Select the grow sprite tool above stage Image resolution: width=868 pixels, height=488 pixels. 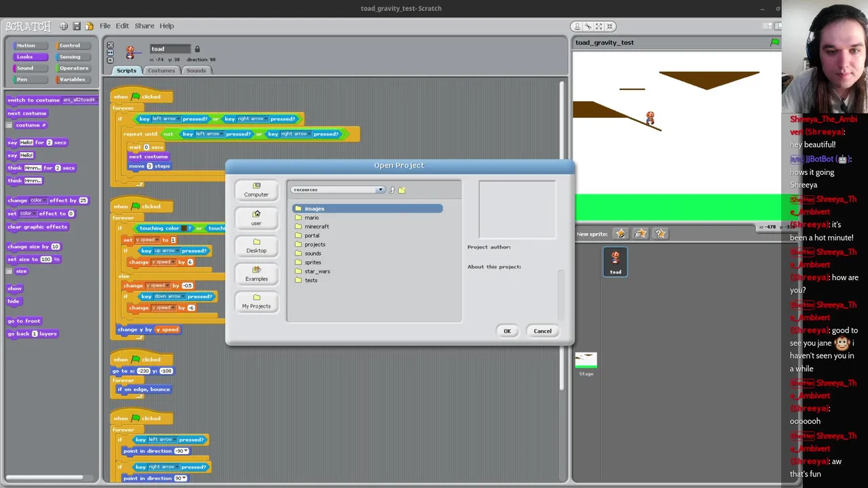pyautogui.click(x=599, y=26)
